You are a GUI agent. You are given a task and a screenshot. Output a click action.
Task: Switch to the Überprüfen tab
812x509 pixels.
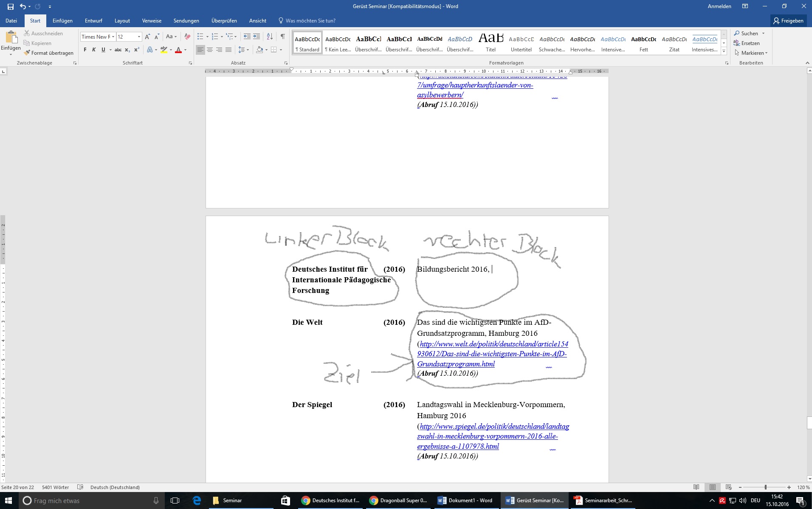(224, 20)
